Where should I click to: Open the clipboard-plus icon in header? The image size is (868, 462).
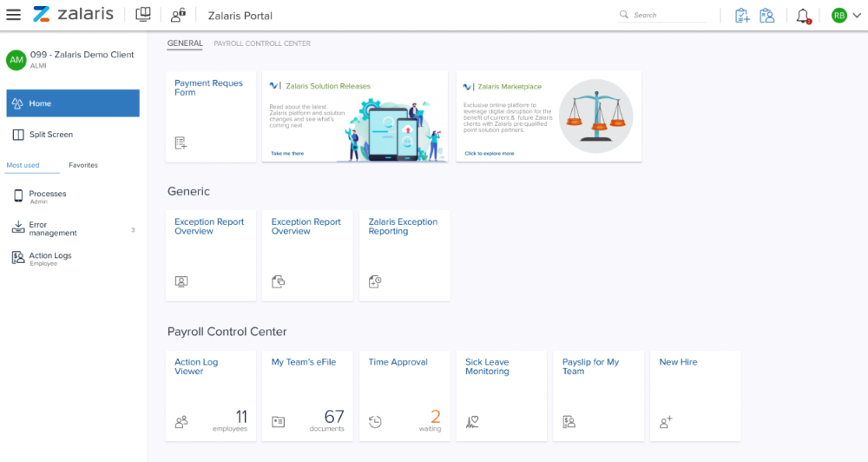click(x=742, y=16)
